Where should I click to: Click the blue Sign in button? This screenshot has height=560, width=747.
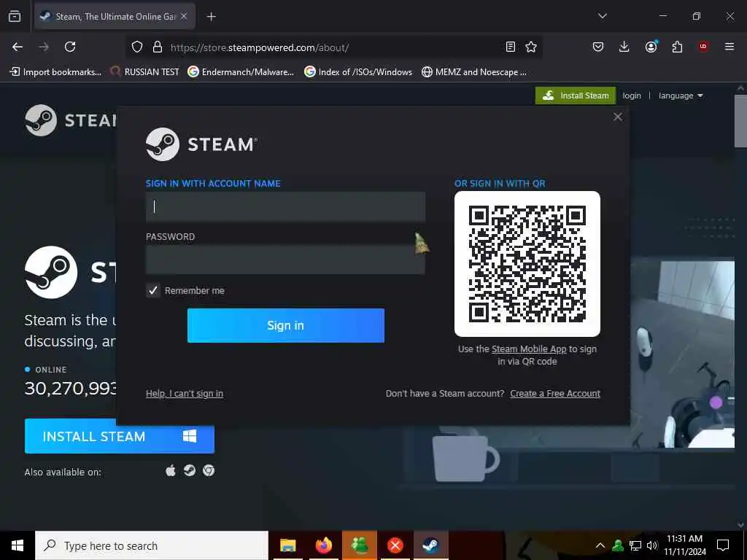(286, 325)
